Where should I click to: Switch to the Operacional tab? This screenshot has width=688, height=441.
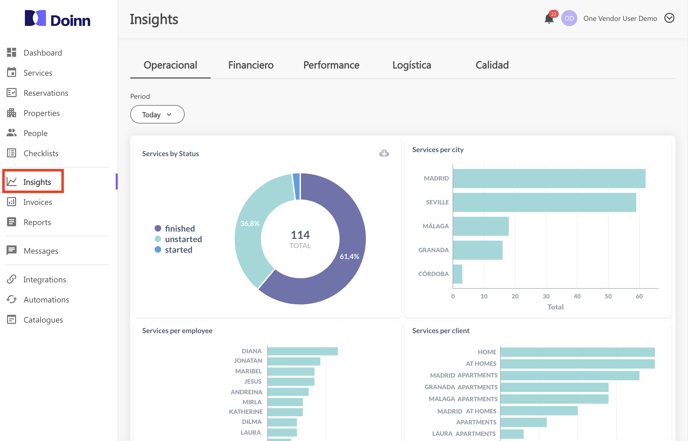tap(170, 65)
